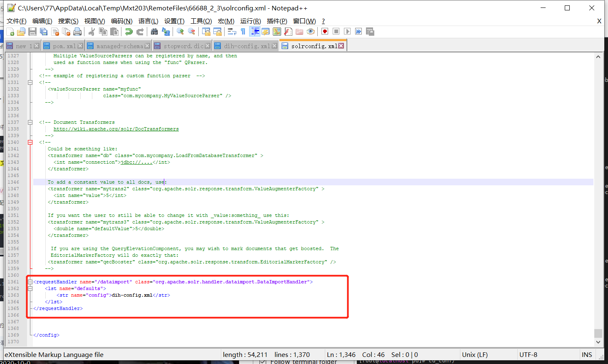Open the wiki.apache.org DocTransformers link
This screenshot has width=608, height=364.
coord(116,129)
